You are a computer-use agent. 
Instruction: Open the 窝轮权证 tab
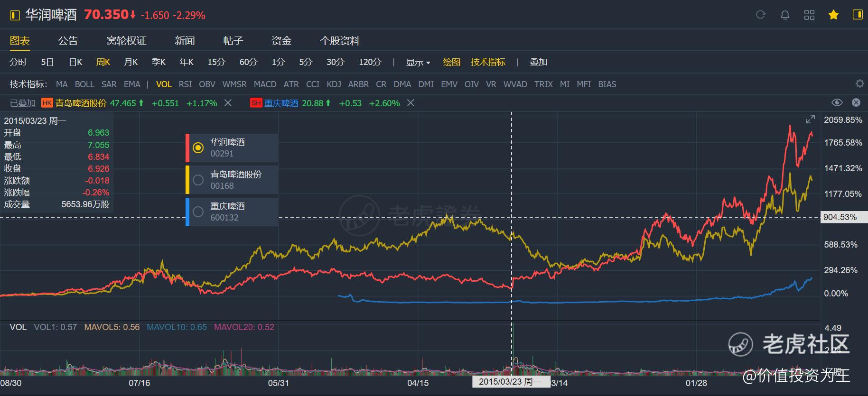[x=126, y=41]
